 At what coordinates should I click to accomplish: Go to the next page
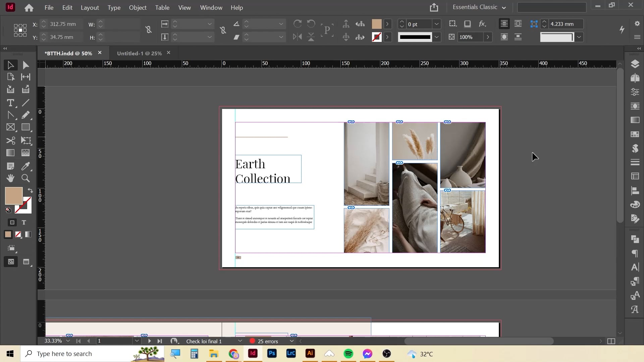[x=149, y=341]
